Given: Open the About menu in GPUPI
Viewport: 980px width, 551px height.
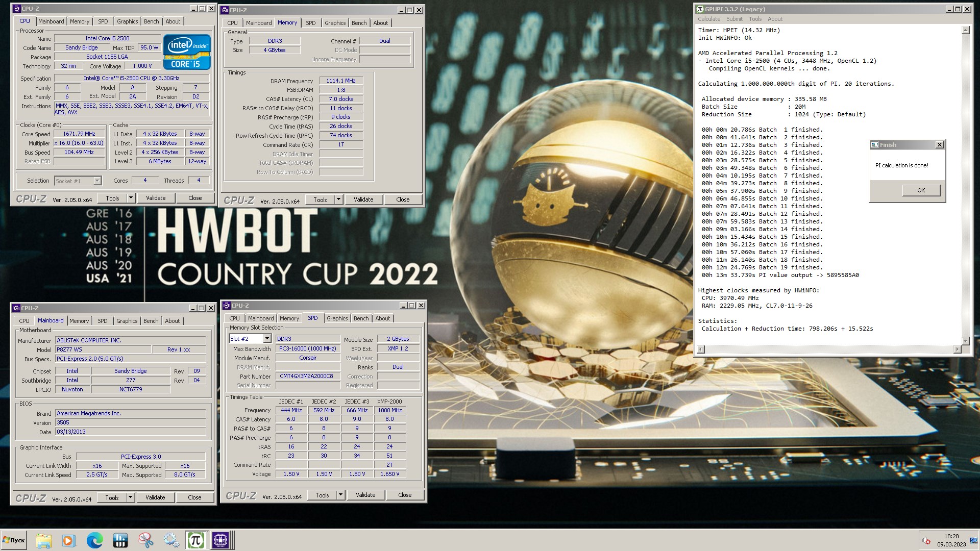Looking at the screenshot, I should pyautogui.click(x=775, y=19).
